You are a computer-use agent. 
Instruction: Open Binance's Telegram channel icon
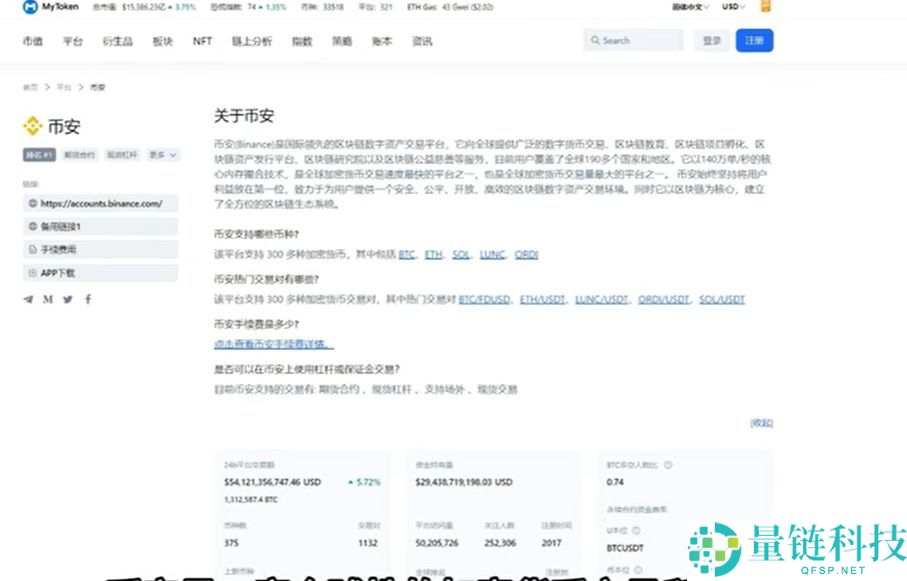coord(28,297)
